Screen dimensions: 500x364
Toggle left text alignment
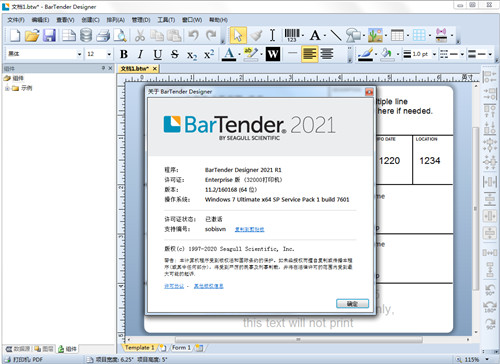pos(309,54)
